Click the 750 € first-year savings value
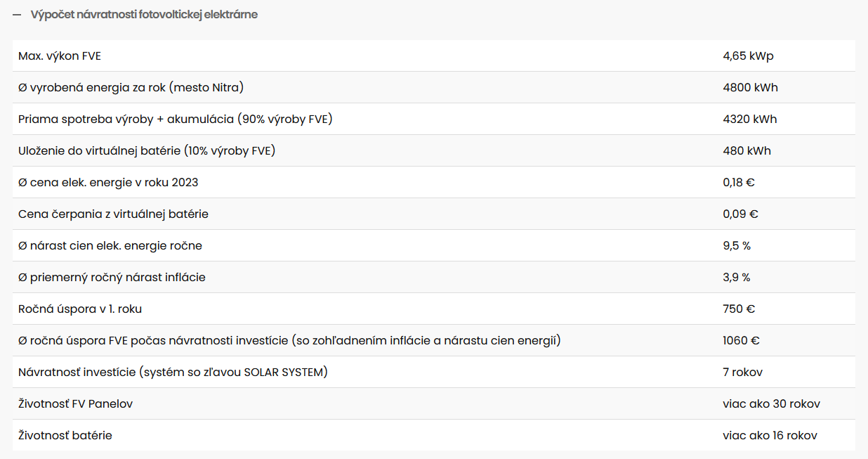The width and height of the screenshot is (868, 459). point(739,309)
